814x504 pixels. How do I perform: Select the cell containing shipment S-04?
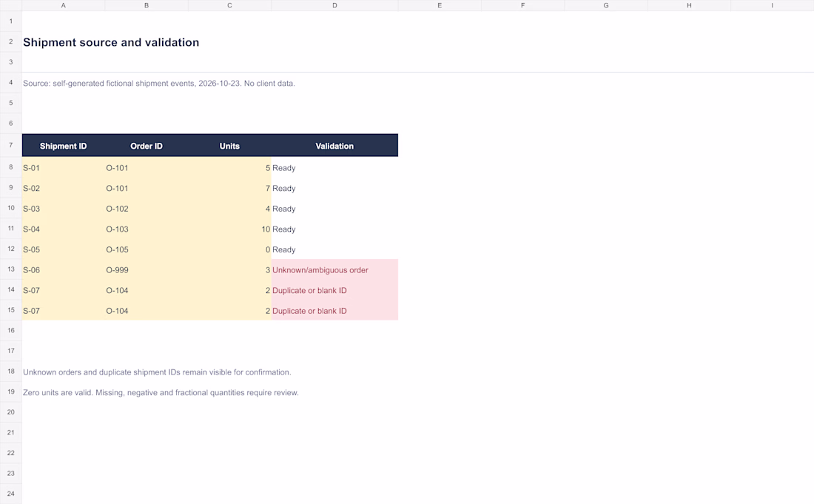tap(64, 229)
